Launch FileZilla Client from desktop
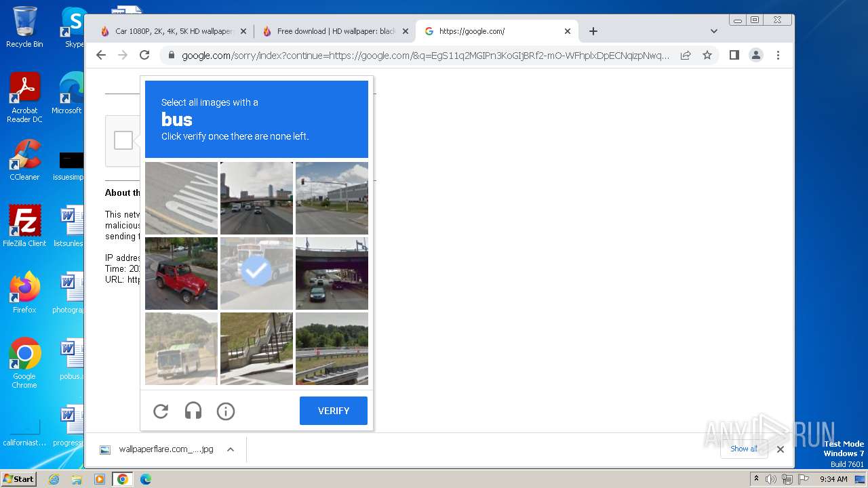 (x=24, y=226)
